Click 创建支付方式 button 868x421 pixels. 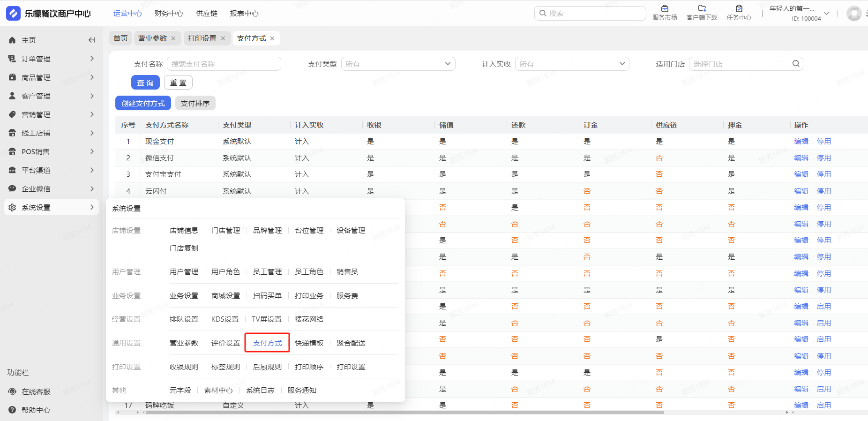pyautogui.click(x=143, y=103)
